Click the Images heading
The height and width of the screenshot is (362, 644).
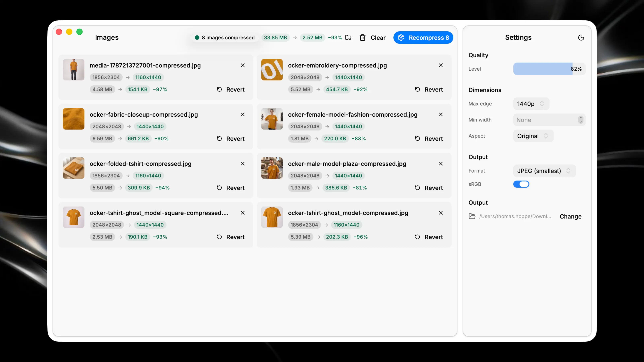pyautogui.click(x=107, y=37)
